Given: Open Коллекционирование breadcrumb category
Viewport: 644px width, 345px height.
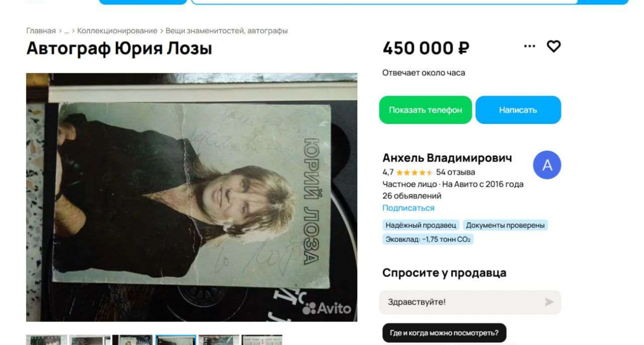Looking at the screenshot, I should click(117, 31).
